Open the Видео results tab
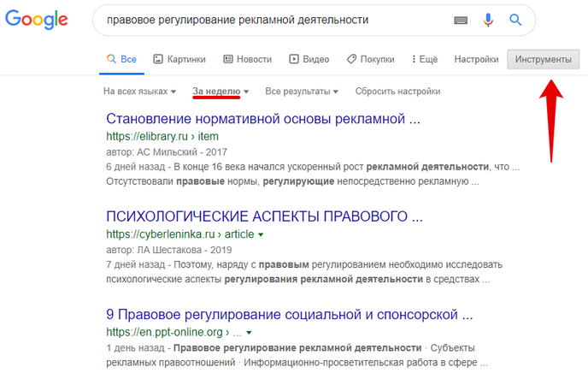The image size is (588, 379). point(309,59)
